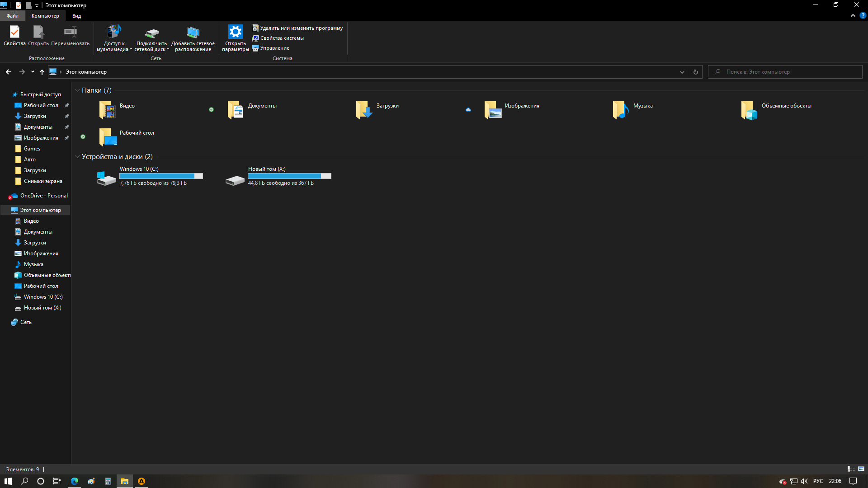Click the Management (Управление) ribbon item

[x=274, y=48]
